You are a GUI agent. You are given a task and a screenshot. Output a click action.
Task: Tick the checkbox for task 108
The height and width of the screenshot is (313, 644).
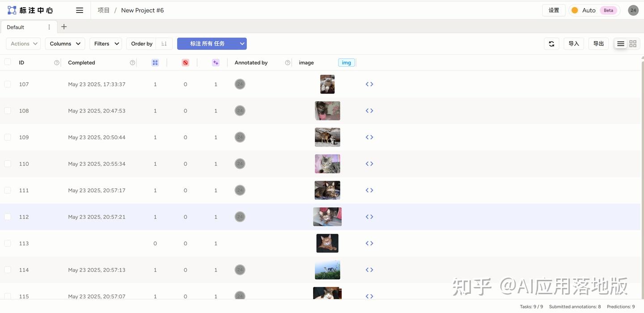(8, 111)
